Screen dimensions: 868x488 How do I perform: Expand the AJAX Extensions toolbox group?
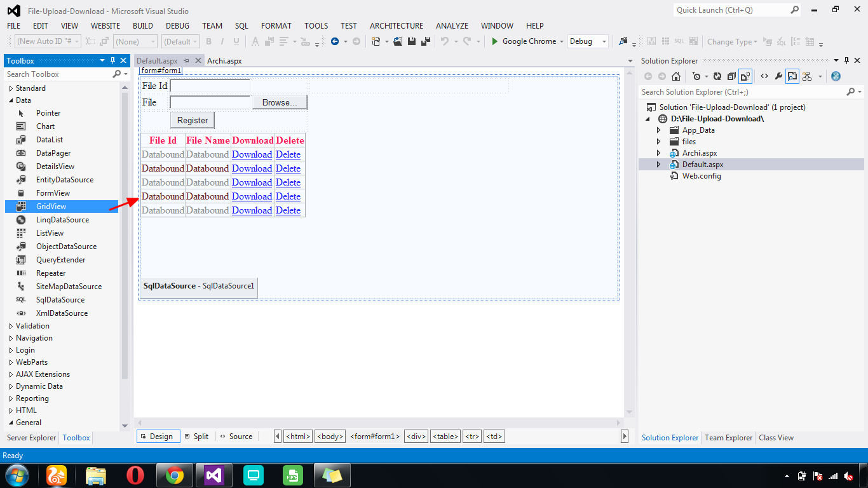pyautogui.click(x=11, y=374)
